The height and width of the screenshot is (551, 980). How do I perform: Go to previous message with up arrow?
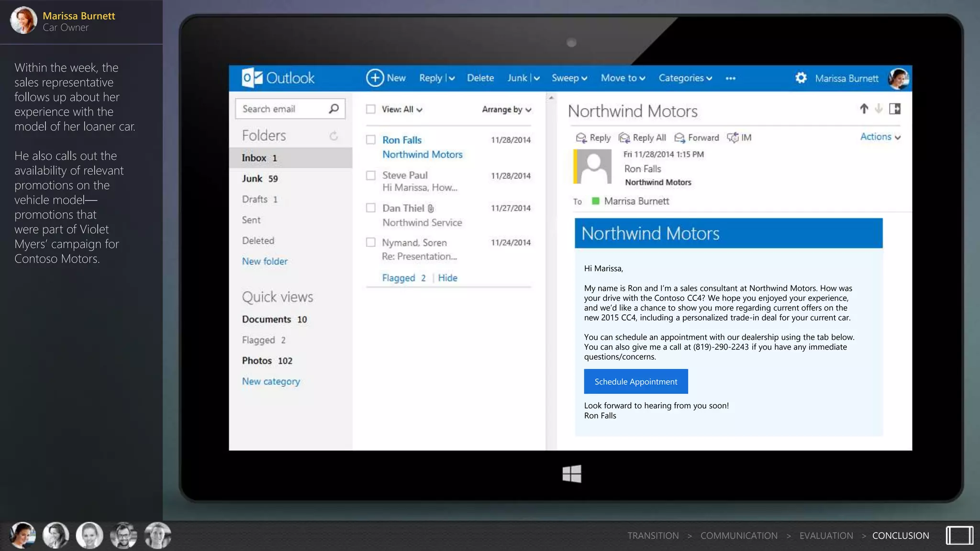click(864, 109)
